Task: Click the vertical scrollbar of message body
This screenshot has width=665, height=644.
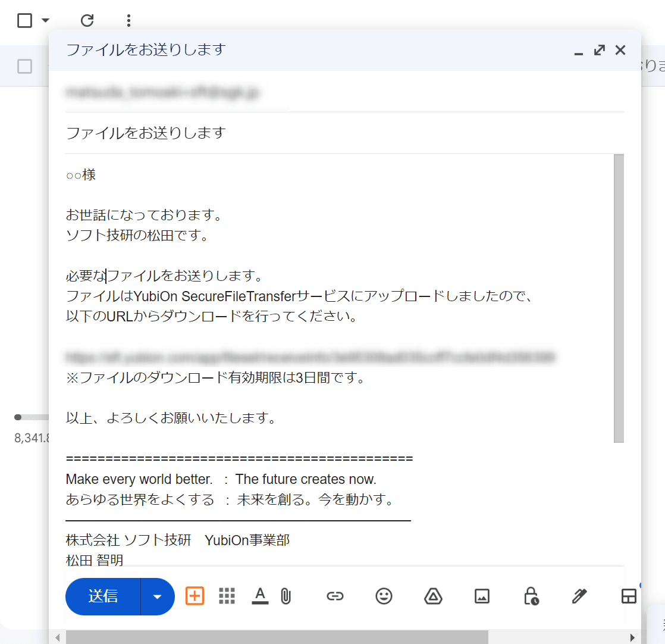Action: coord(619,298)
